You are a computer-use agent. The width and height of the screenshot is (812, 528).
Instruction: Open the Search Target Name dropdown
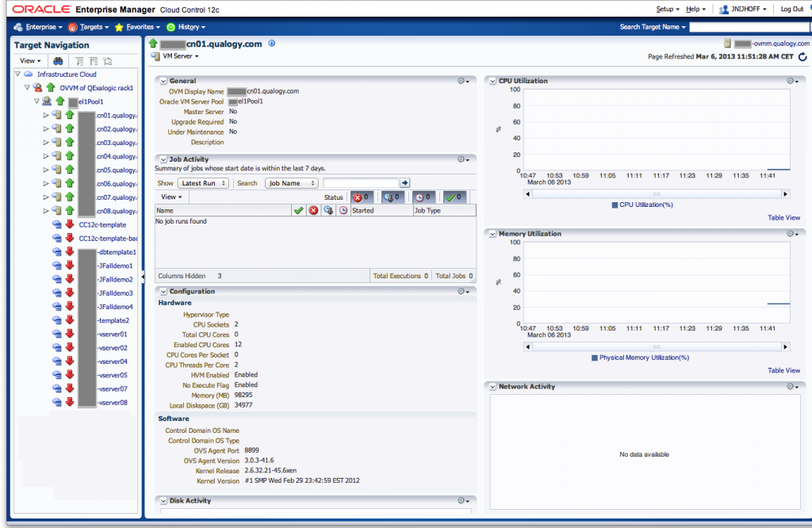pos(653,27)
